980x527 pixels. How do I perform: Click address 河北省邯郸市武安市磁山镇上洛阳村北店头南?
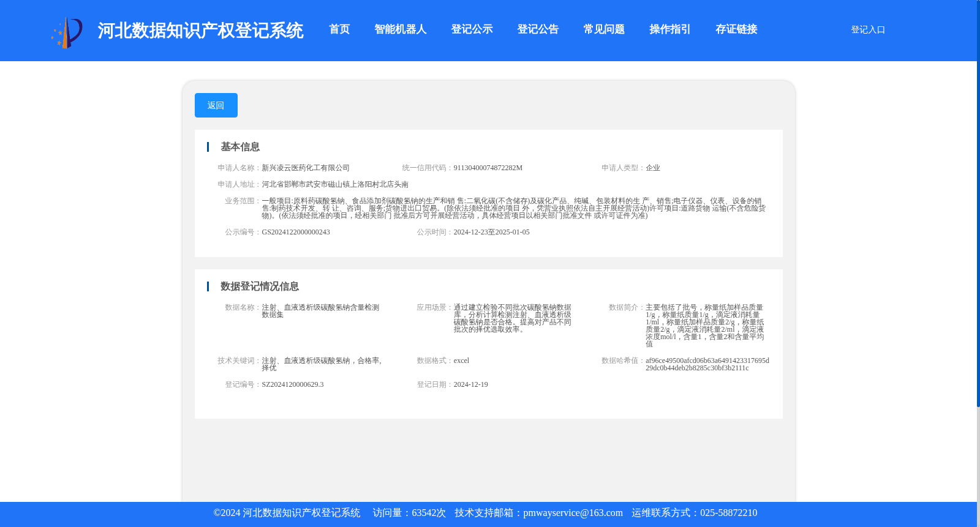(x=335, y=184)
